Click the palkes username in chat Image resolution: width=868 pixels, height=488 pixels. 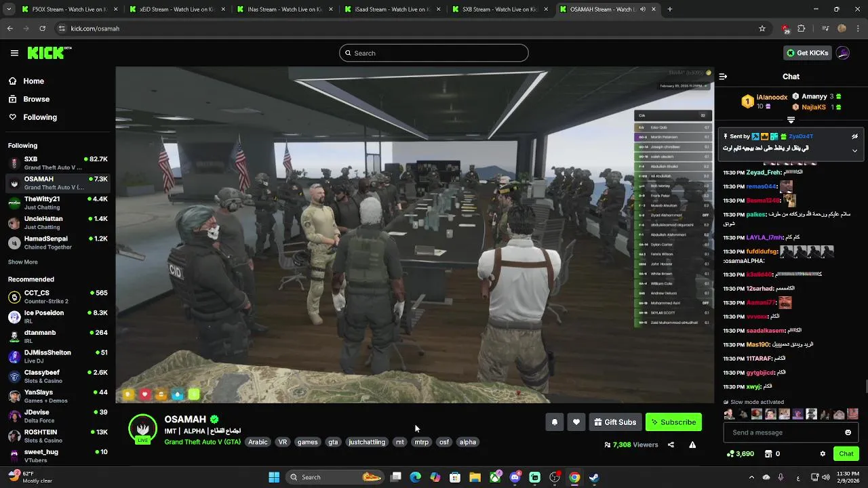tap(755, 214)
